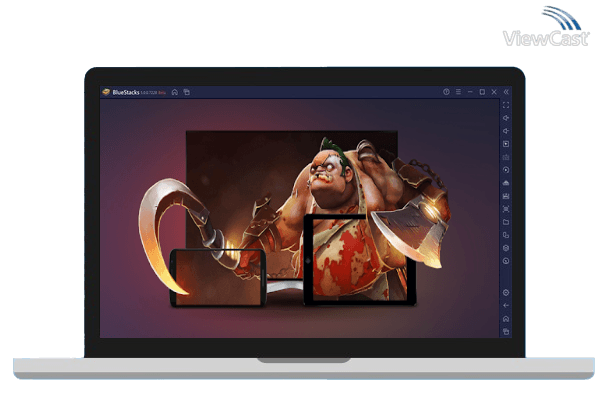
Task: Click the BlueStacks logo in the title bar
Action: coord(106,92)
